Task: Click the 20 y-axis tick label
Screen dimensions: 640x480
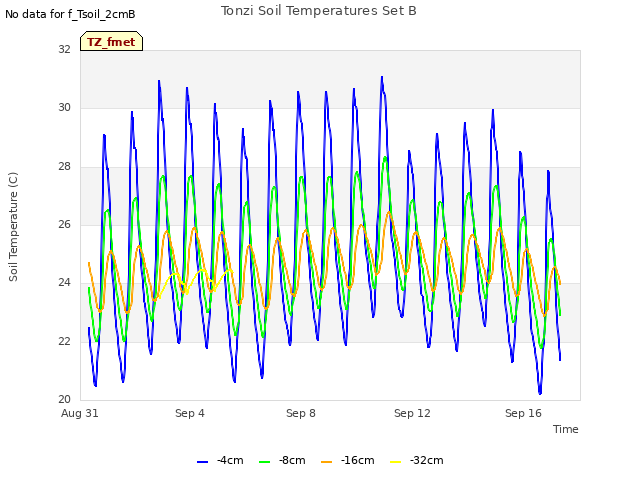Action: coord(64,400)
